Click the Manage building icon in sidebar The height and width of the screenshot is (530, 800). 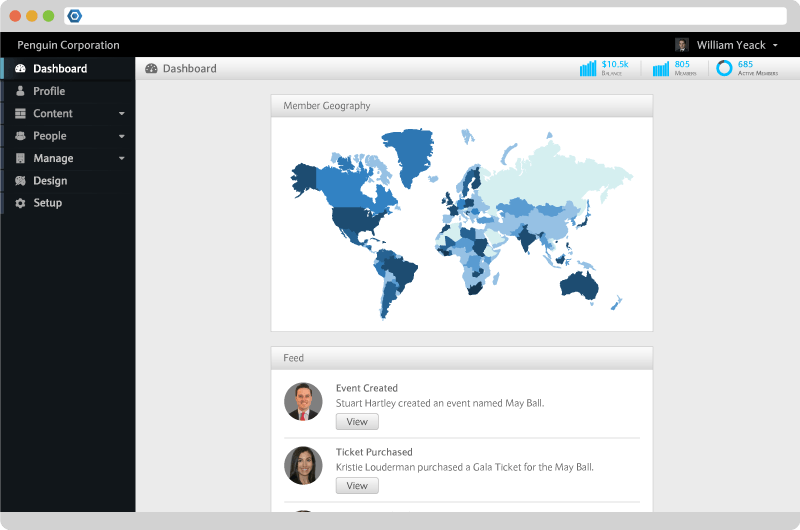click(20, 158)
